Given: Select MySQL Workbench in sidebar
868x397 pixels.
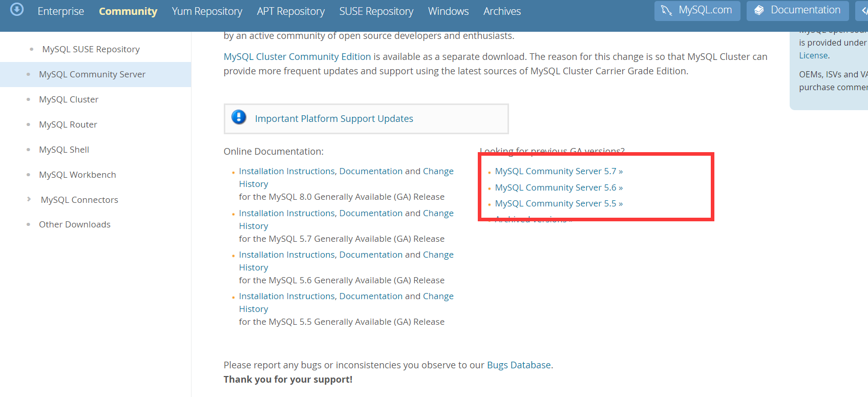Looking at the screenshot, I should coord(77,175).
